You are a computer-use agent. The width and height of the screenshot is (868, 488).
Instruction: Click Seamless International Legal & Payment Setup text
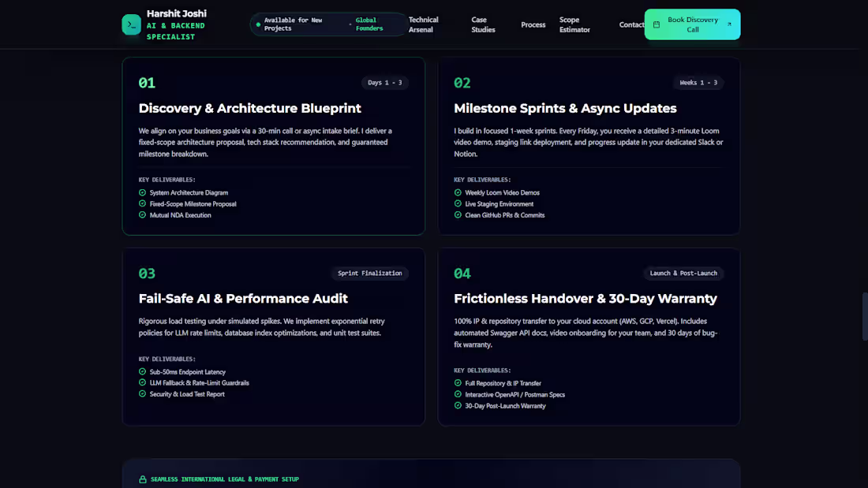225,479
